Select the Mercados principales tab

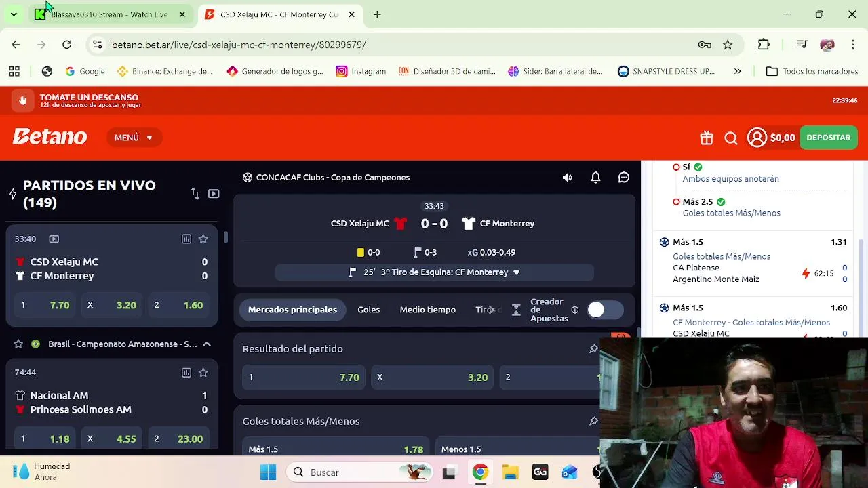(292, 310)
